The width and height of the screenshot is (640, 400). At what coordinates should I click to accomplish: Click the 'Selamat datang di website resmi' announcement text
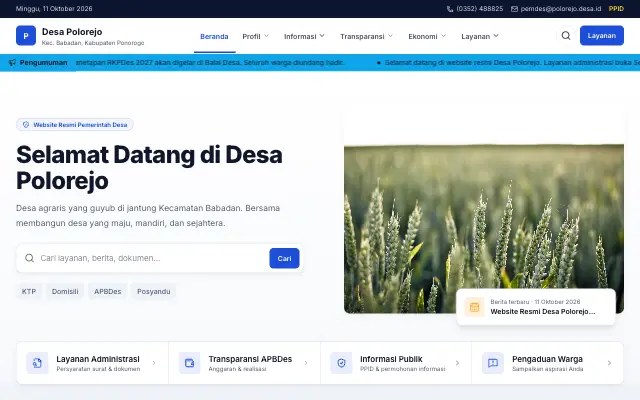pos(512,62)
